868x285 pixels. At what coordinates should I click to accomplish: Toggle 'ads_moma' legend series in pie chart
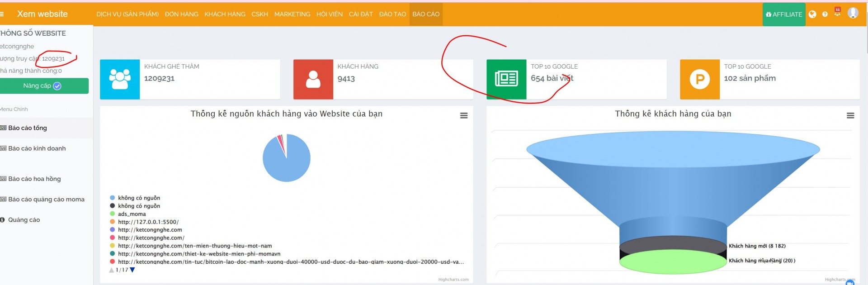pos(132,214)
